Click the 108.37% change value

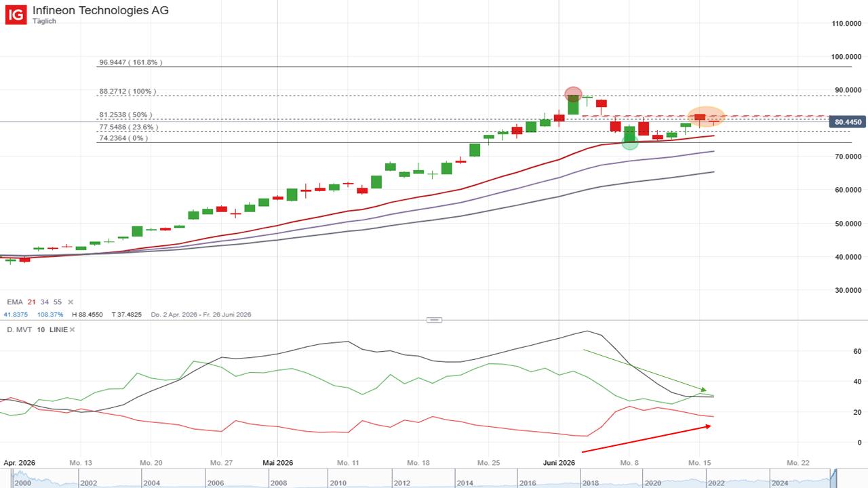tap(50, 314)
